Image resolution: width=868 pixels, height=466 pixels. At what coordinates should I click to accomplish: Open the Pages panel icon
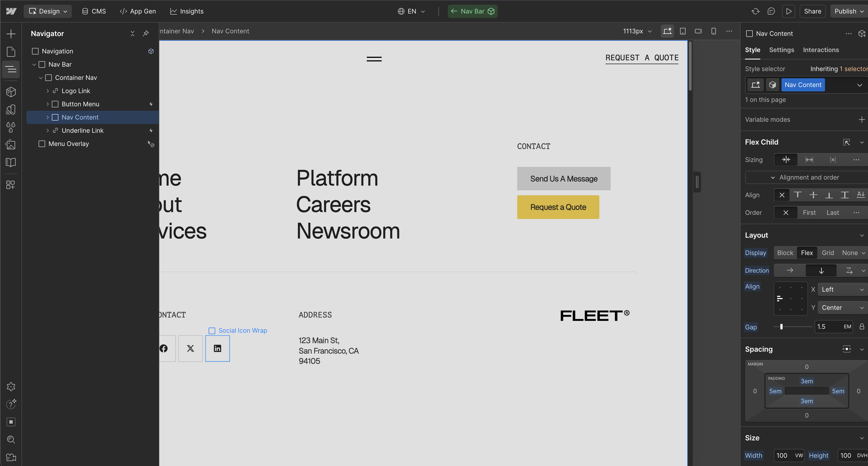pyautogui.click(x=11, y=52)
